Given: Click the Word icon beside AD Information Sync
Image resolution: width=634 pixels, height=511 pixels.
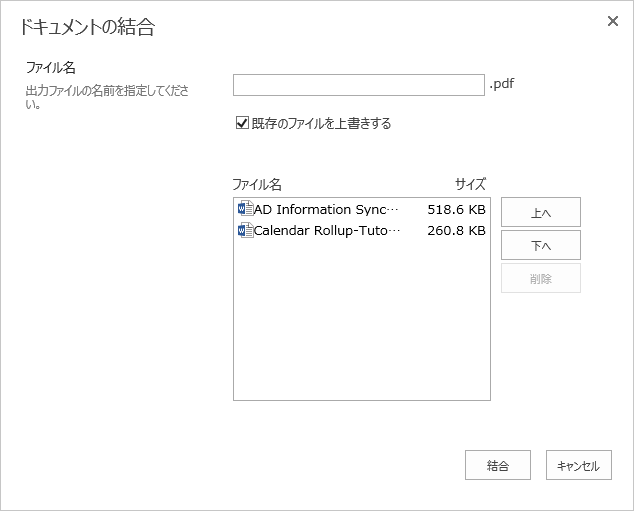Looking at the screenshot, I should [245, 209].
